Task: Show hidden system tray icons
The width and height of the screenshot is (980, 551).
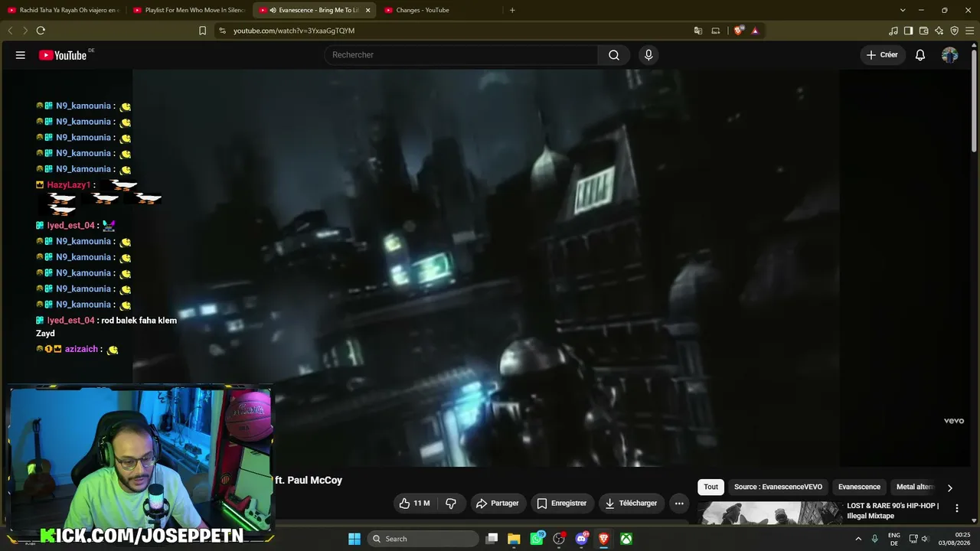Action: coord(859,539)
